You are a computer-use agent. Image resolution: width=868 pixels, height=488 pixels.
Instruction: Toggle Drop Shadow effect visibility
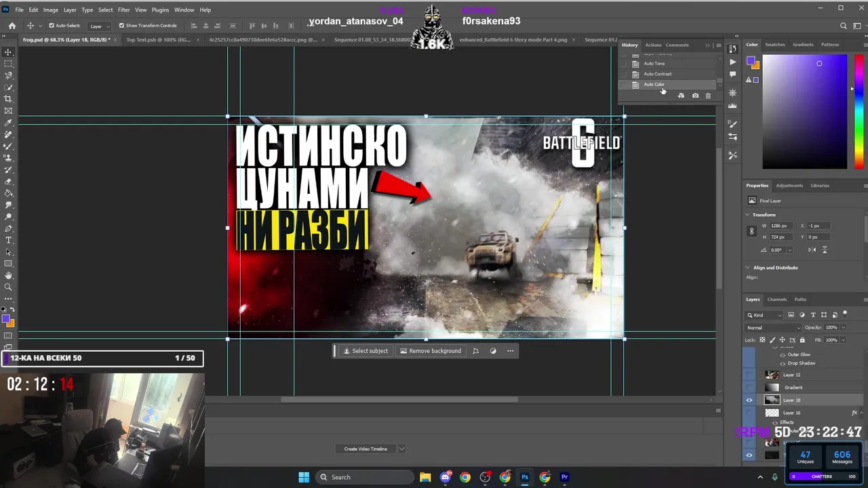click(783, 363)
